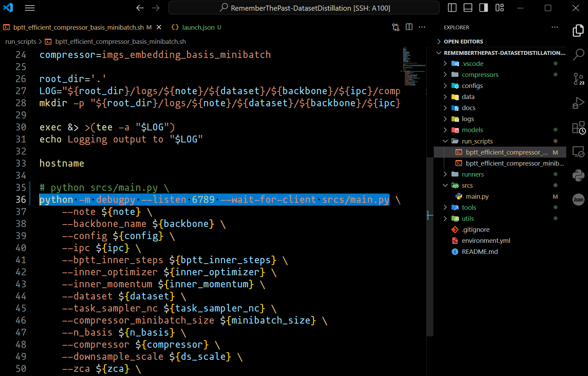Click the editor minimap preview
This screenshot has height=376, width=588.
(413, 66)
